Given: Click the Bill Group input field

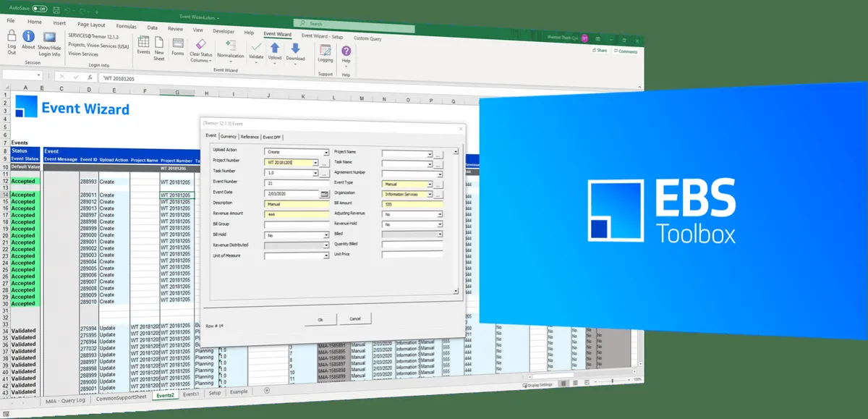Looking at the screenshot, I should (297, 225).
